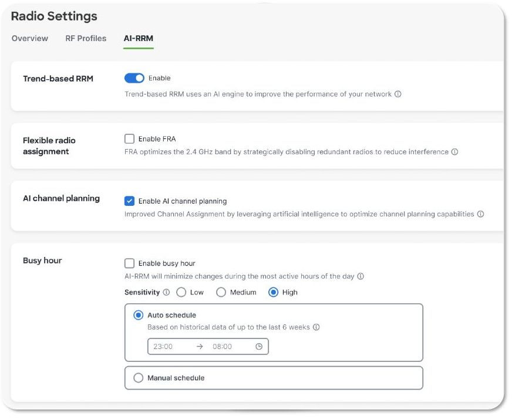The image size is (512, 420).
Task: Tick the Enable busy hour checkbox
Action: (x=130, y=263)
